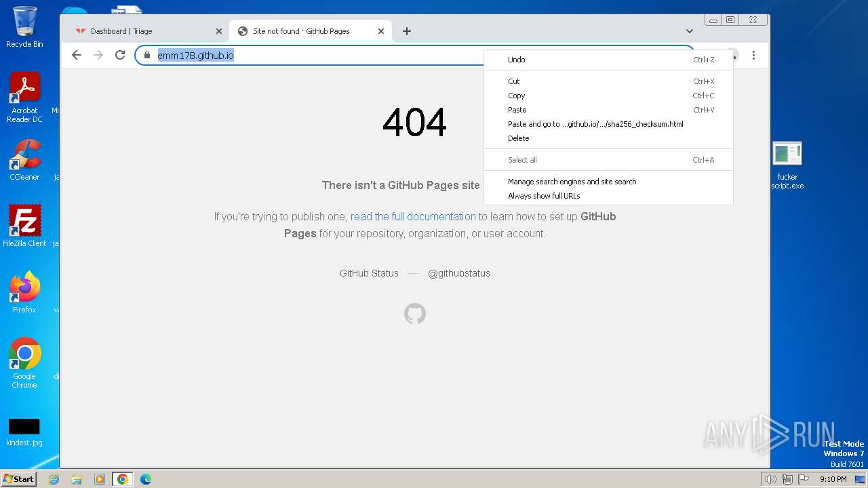Open Microsoft Edge from taskbar
The width and height of the screenshot is (868, 488).
(146, 479)
